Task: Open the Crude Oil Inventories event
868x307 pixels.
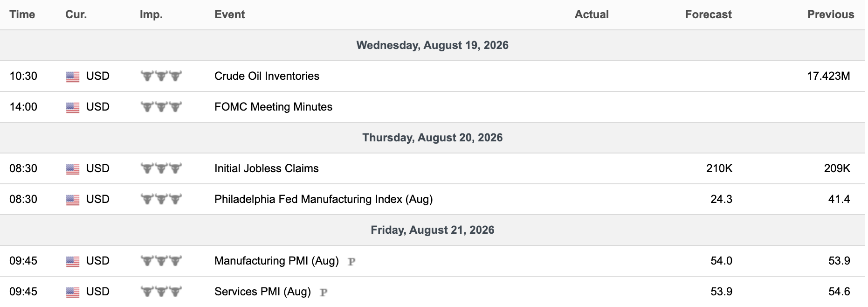Action: point(267,76)
